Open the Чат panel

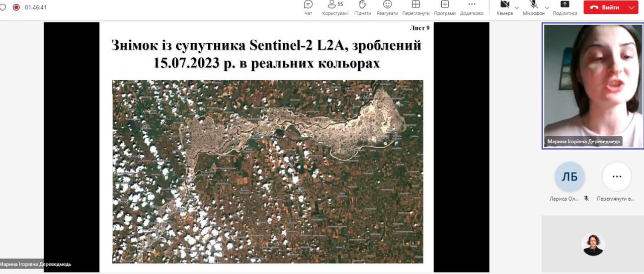click(x=308, y=8)
